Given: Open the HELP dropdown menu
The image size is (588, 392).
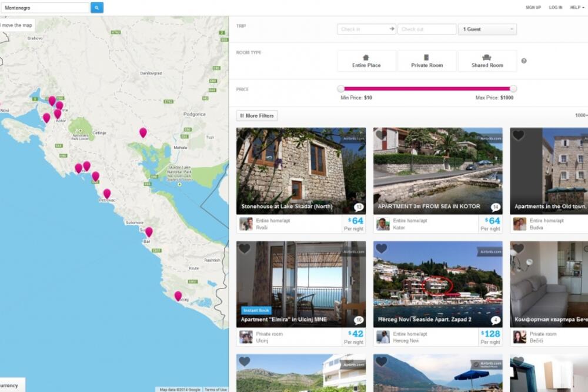Looking at the screenshot, I should click(576, 7).
